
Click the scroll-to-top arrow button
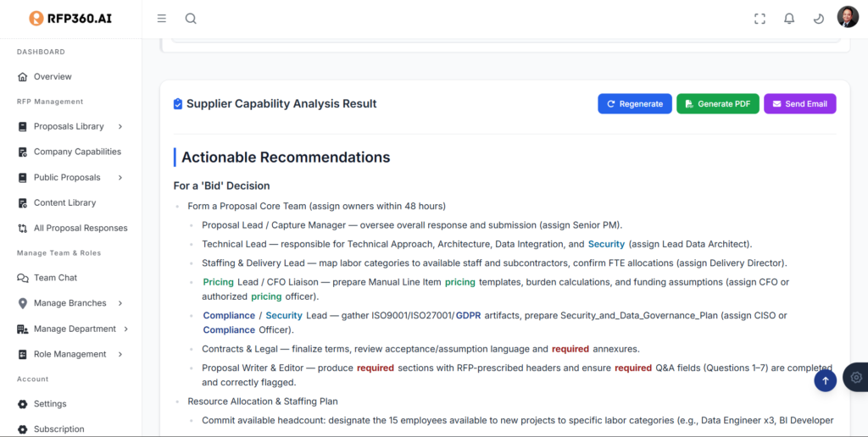[x=826, y=381]
